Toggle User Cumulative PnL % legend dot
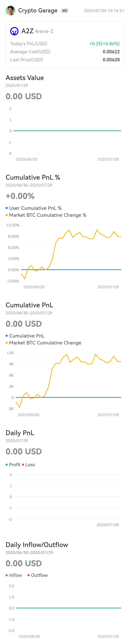Viewport: 130px width, 644px height. coord(7,208)
